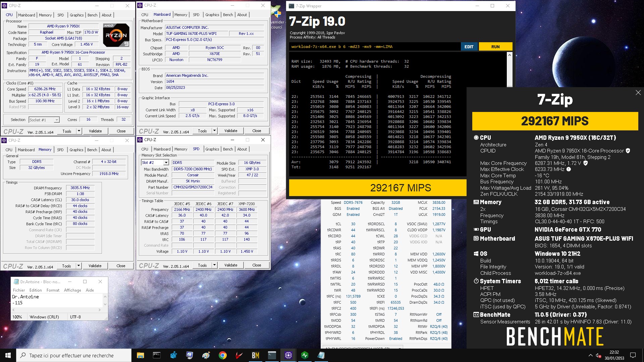Viewport: 644px width, 362px height.
Task: Click the 7-Zip output scrollbar thumb
Action: point(509,72)
